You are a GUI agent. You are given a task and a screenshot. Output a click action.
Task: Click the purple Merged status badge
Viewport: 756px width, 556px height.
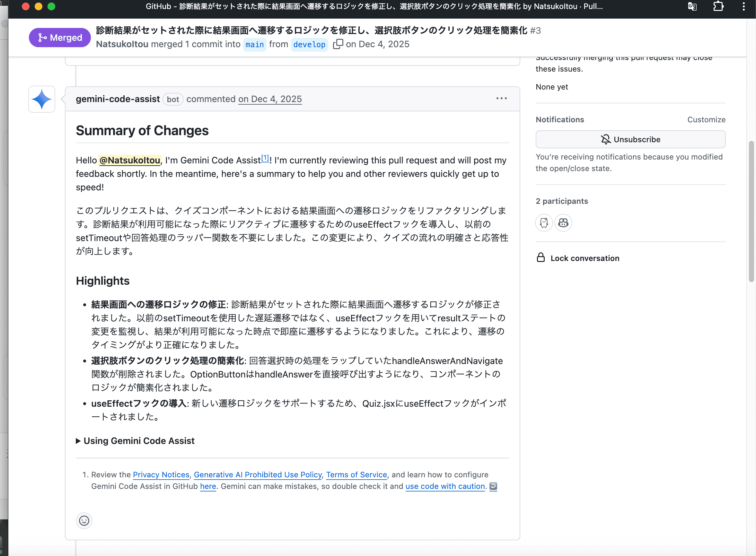pyautogui.click(x=60, y=37)
